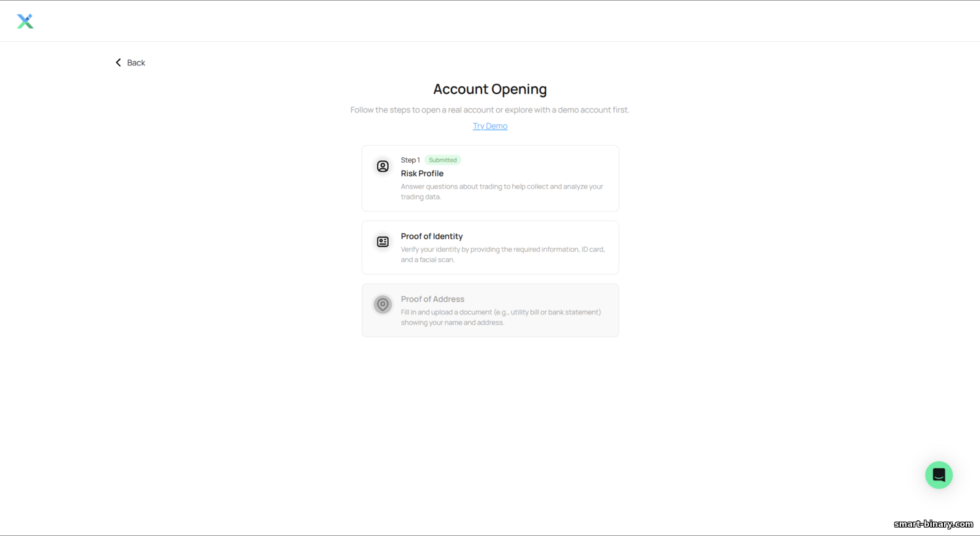Click the green Submitted status badge
This screenshot has width=980, height=536.
point(443,160)
